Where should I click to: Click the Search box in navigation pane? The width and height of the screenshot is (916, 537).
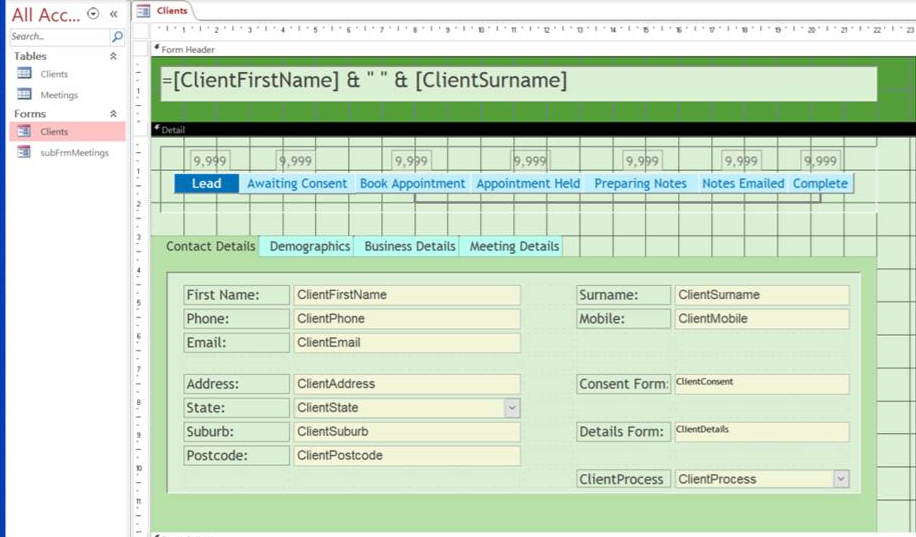tap(60, 37)
